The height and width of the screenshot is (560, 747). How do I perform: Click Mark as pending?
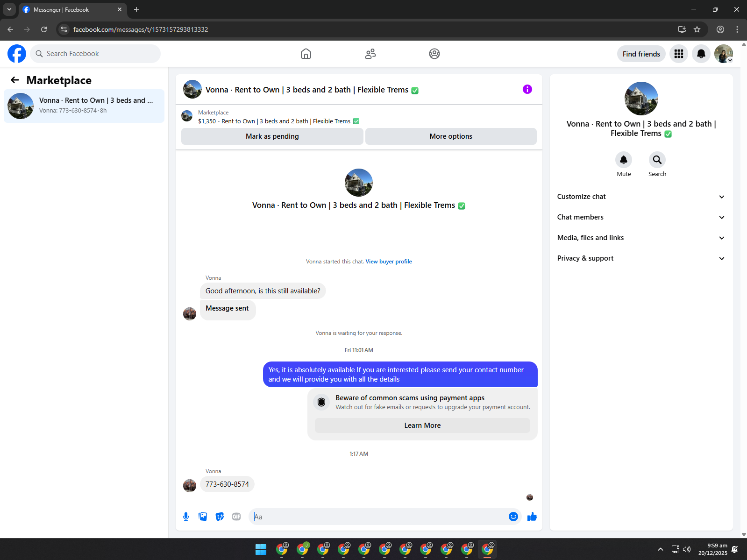(272, 136)
